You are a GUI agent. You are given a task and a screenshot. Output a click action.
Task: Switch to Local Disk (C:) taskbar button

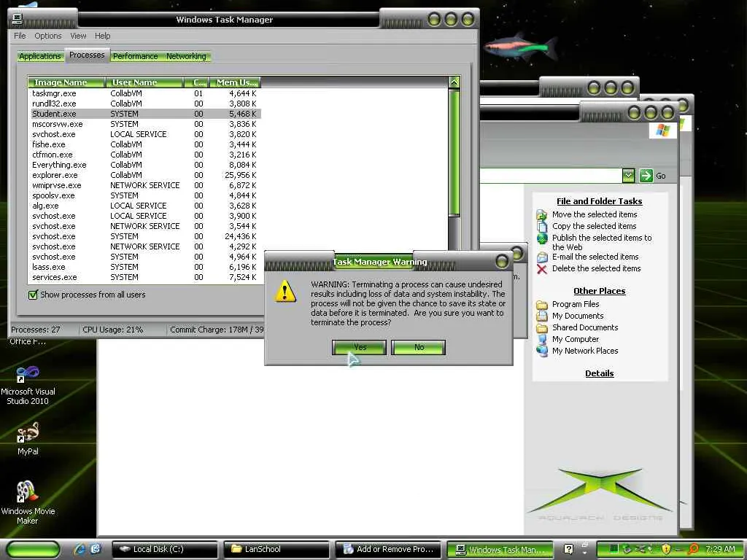coord(164,549)
